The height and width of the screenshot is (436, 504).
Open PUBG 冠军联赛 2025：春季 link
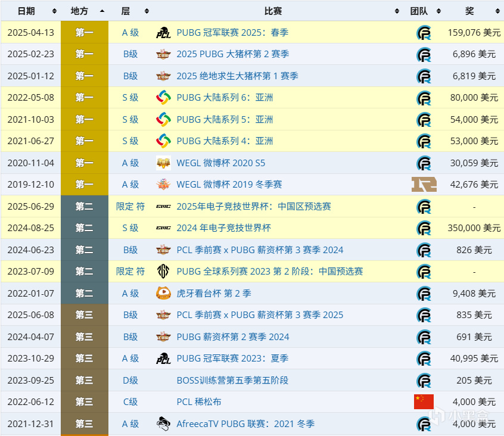[x=232, y=32]
